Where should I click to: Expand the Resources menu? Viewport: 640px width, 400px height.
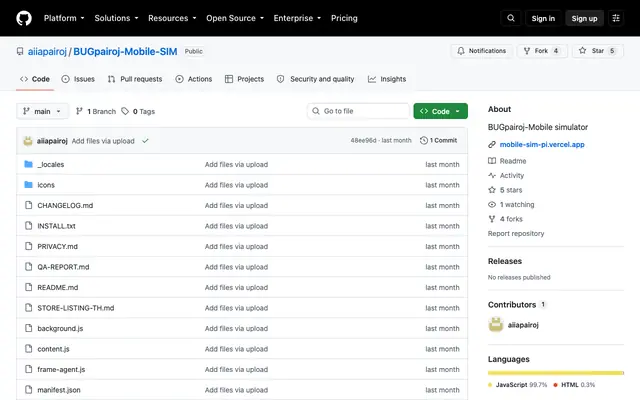click(172, 18)
